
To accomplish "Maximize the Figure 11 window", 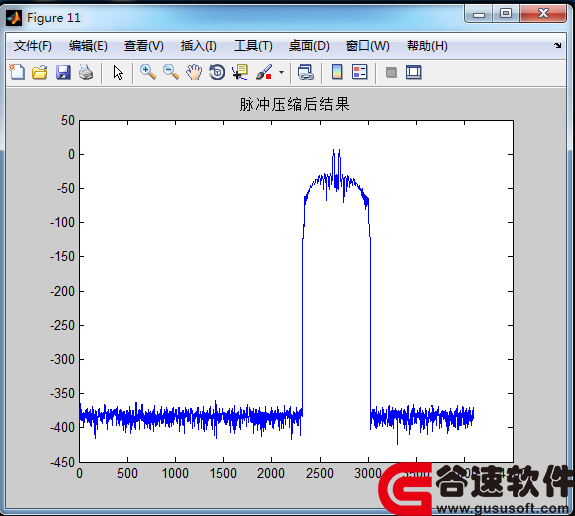I will tap(506, 14).
